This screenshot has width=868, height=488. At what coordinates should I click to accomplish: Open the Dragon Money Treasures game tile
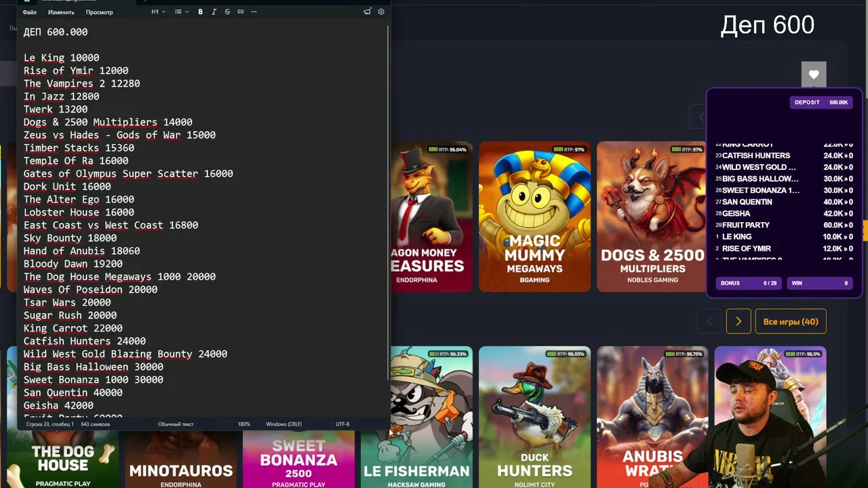click(431, 217)
